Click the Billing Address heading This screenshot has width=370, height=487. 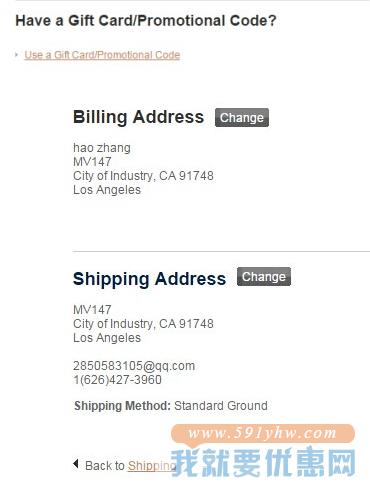click(138, 117)
